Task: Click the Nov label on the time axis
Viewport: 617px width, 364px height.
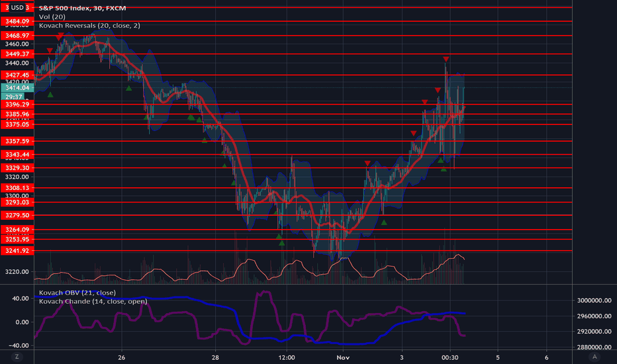Action: (x=343, y=357)
